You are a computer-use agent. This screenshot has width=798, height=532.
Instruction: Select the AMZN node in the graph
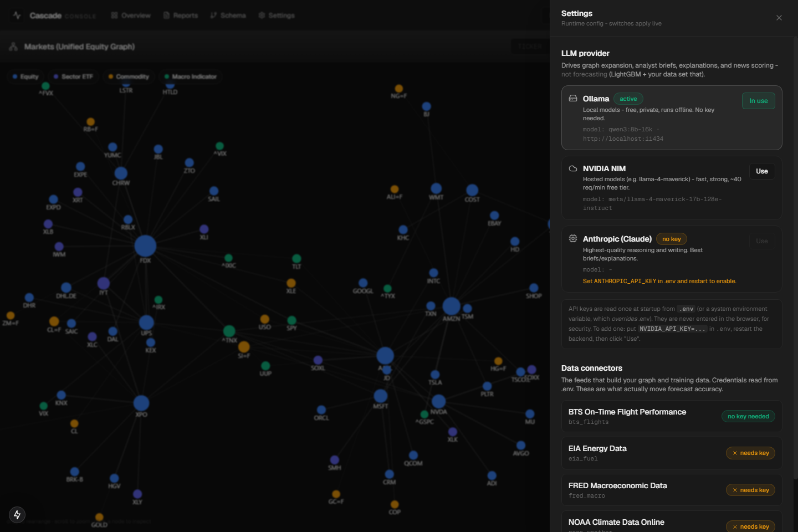(x=451, y=306)
